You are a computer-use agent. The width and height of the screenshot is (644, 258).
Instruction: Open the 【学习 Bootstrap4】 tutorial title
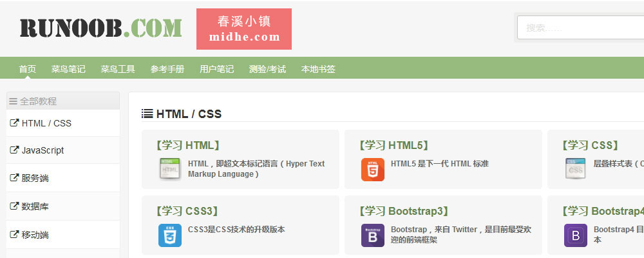click(601, 211)
